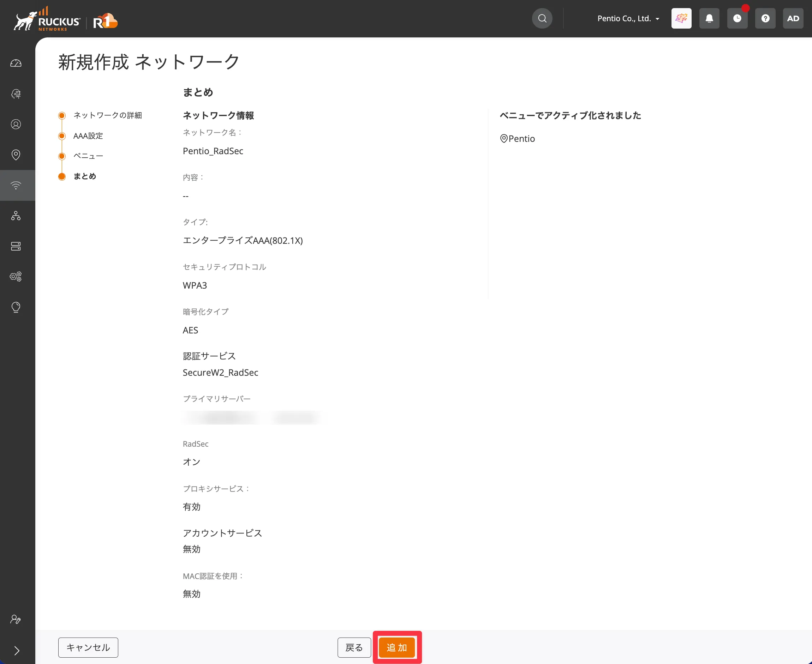812x664 pixels.
Task: Select the Wi-Fi networks sidebar icon
Action: [x=16, y=186]
